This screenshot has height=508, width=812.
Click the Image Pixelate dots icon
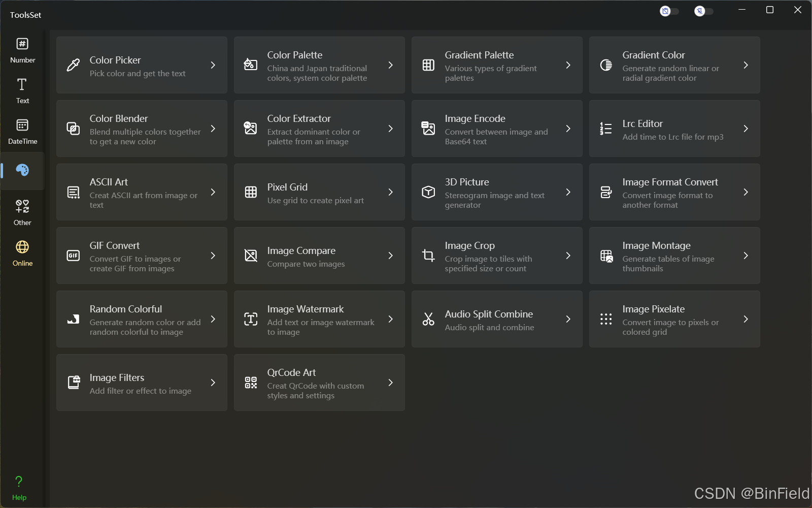pos(606,319)
